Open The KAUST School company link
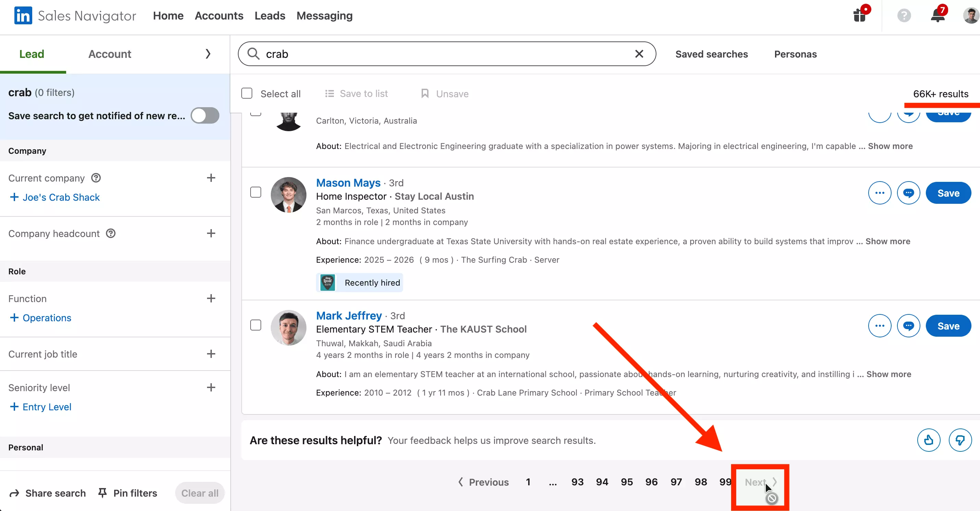The height and width of the screenshot is (511, 980). click(x=483, y=329)
